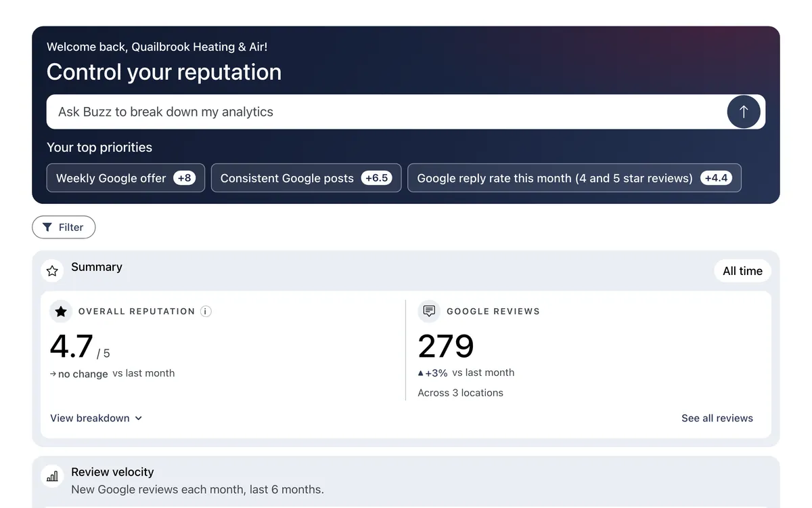Click the +3% vs last month text
The height and width of the screenshot is (508, 812).
[x=466, y=373]
